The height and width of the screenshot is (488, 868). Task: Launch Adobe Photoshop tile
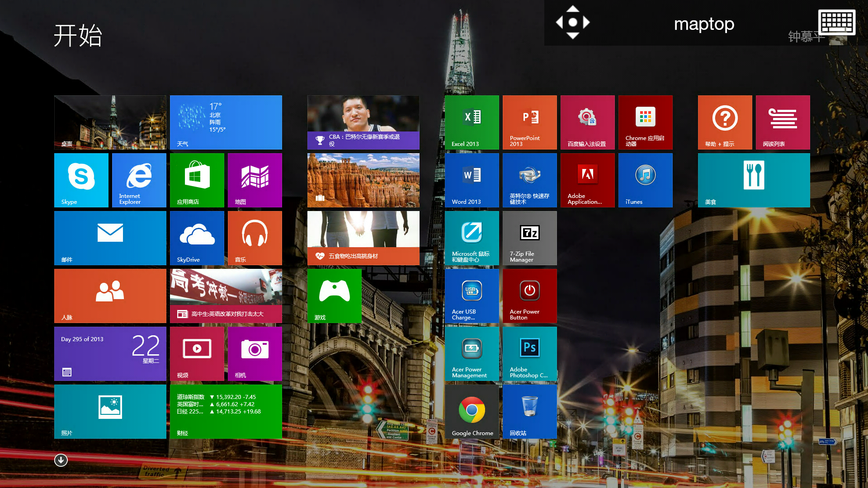point(530,354)
